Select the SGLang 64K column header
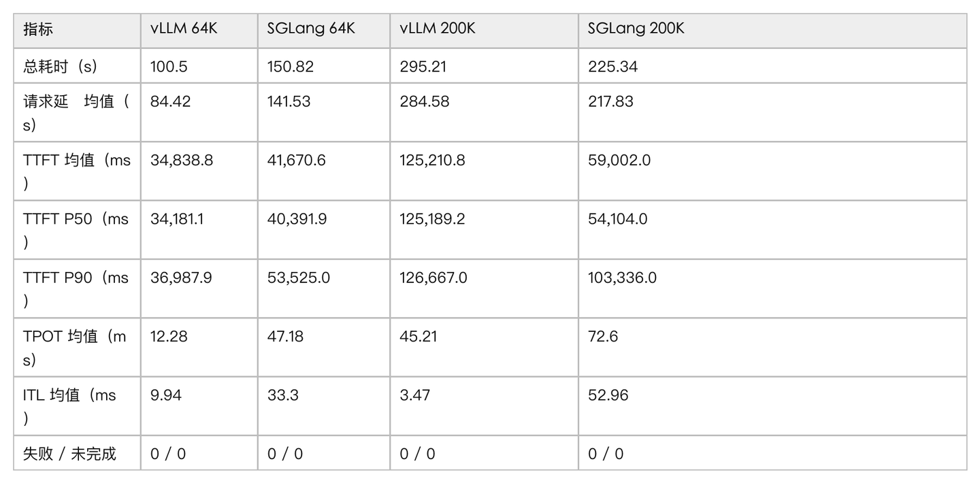 pos(324,31)
